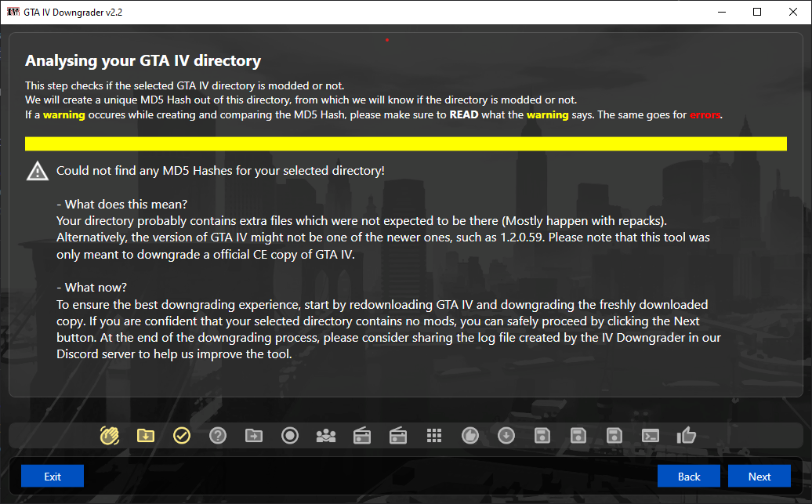The width and height of the screenshot is (812, 504).
Task: Click the radio icon beside the people group
Action: [362, 436]
